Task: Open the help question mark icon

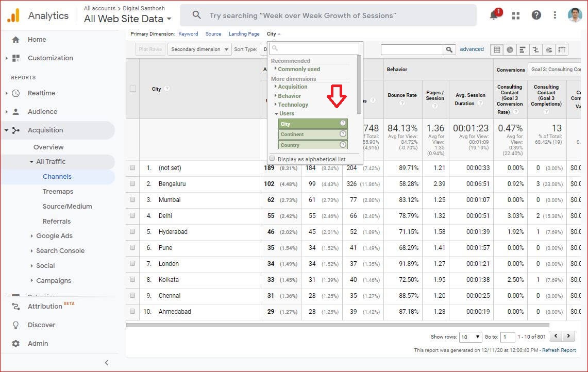Action: point(536,15)
